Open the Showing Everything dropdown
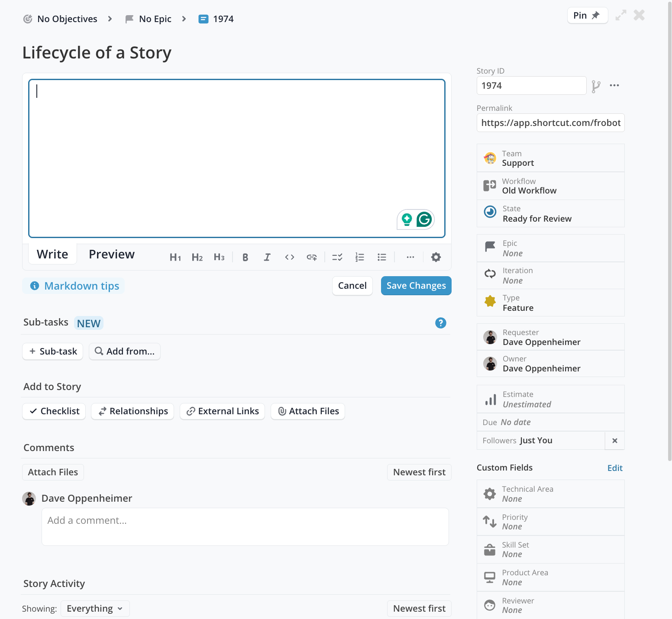 (95, 609)
